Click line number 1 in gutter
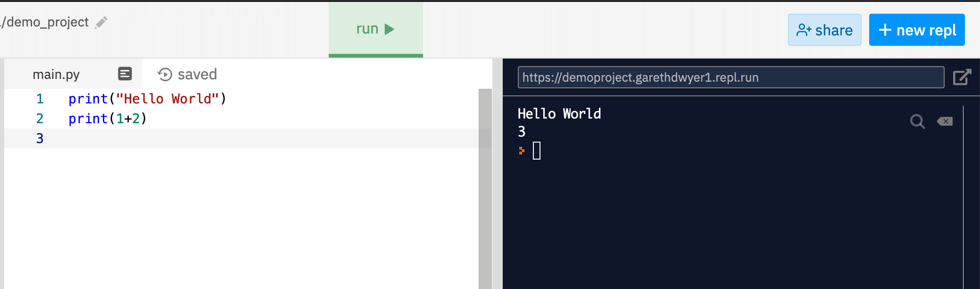980x289 pixels. [40, 99]
